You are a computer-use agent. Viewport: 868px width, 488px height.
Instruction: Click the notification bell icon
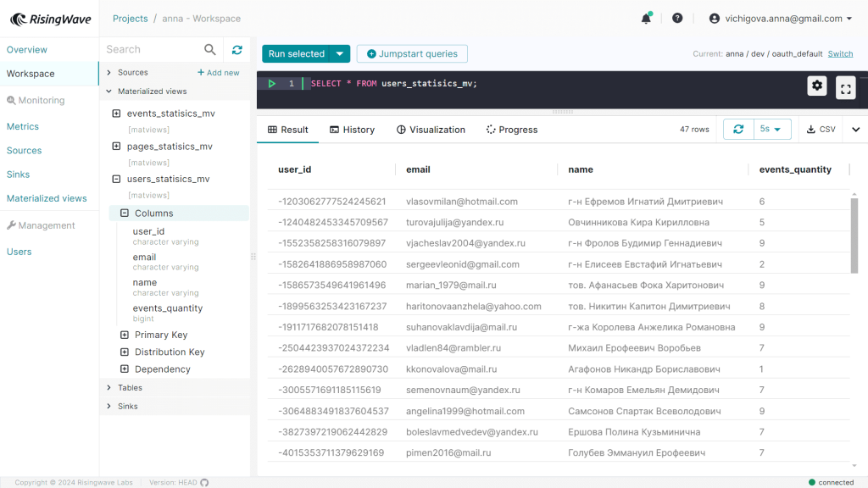pos(647,18)
